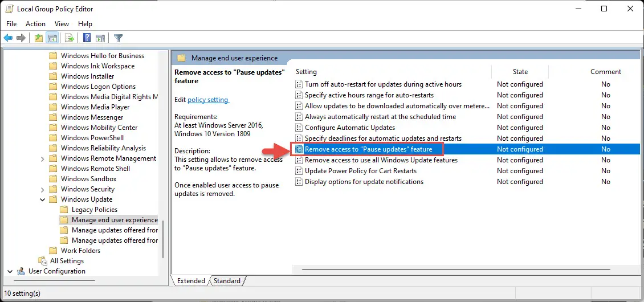Expand the Windows Remote Management node

(x=42, y=158)
